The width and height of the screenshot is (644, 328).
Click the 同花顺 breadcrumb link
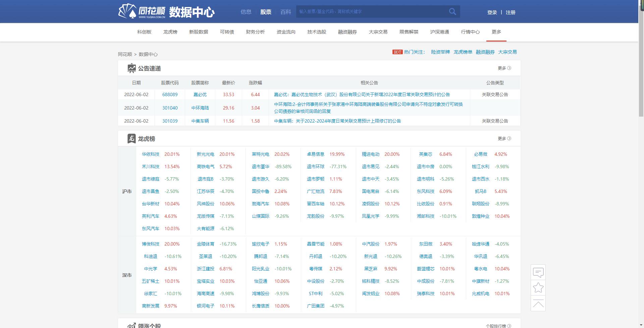click(x=125, y=54)
